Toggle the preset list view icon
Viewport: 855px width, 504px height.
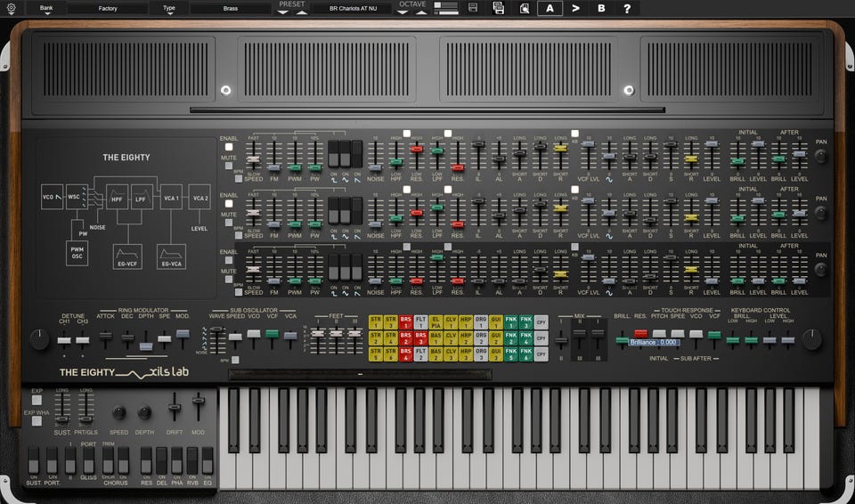click(x=446, y=8)
